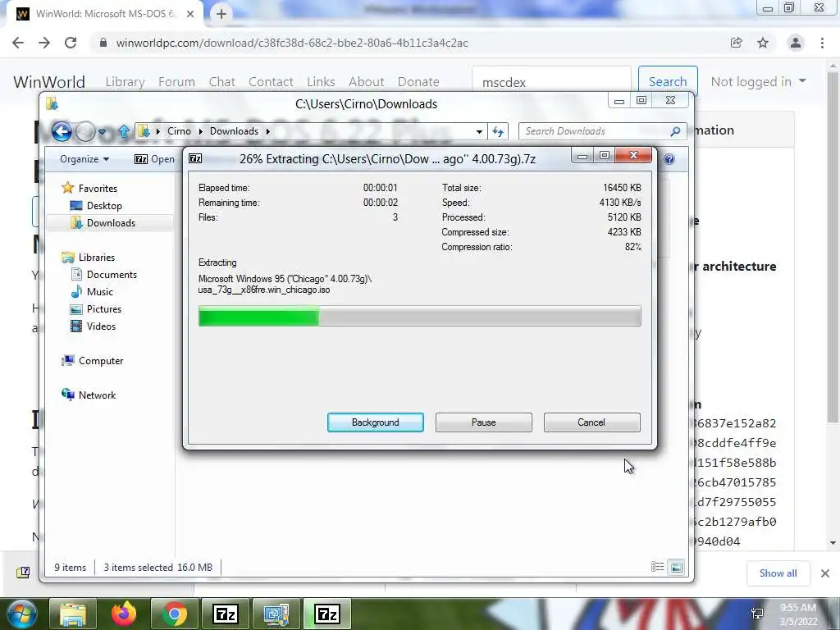Open the Forum link on WinWorld
840x630 pixels.
176,82
